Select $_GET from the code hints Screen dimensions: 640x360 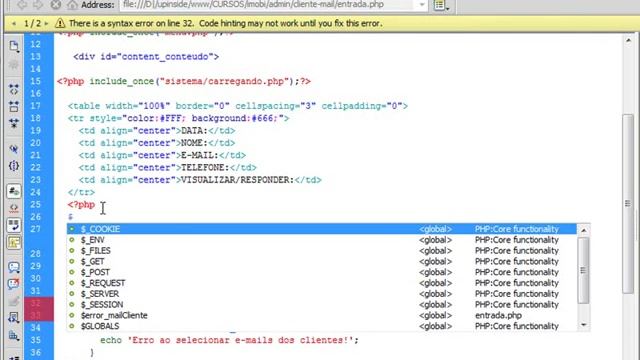[322, 261]
